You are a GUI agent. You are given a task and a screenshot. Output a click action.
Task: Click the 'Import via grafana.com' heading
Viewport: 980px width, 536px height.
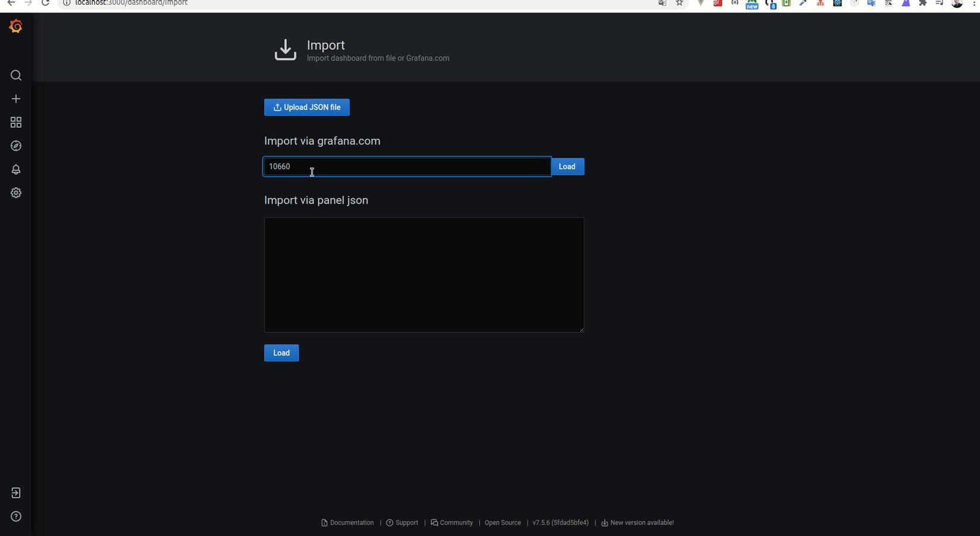coord(323,141)
